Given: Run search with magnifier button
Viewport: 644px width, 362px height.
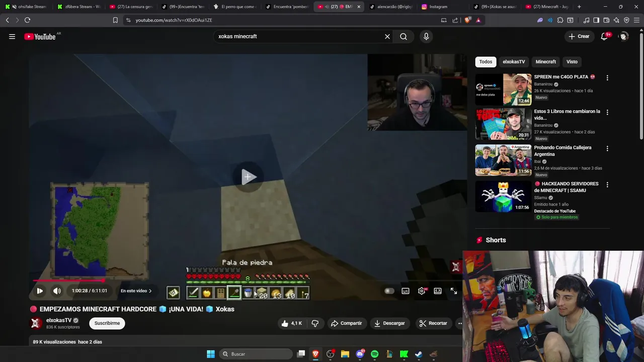Looking at the screenshot, I should coord(404,36).
